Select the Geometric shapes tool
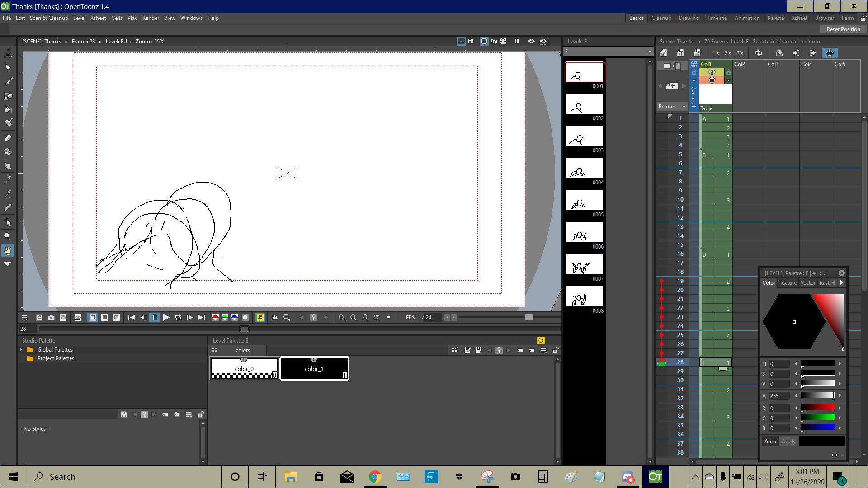This screenshot has width=868, height=488. 8,96
